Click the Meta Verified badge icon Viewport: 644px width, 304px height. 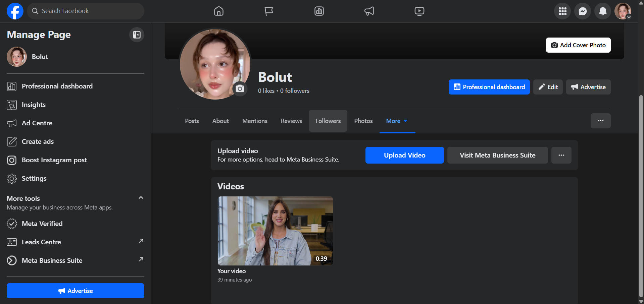(x=12, y=224)
